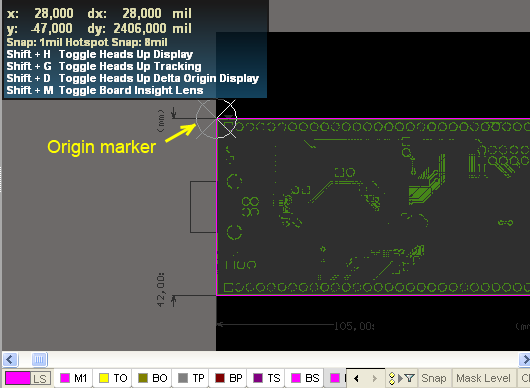Open the Mask Level button

[x=483, y=378]
